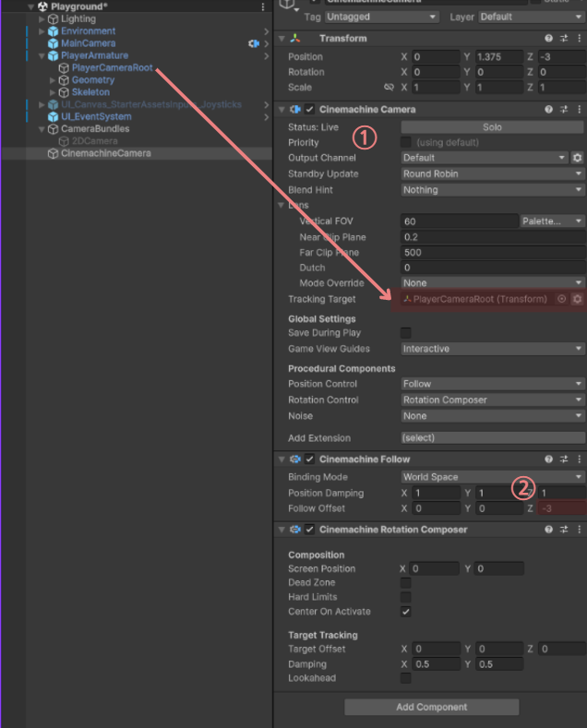Open Cinemachine Rotation Composer presets icon
The image size is (587, 728).
pos(564,530)
